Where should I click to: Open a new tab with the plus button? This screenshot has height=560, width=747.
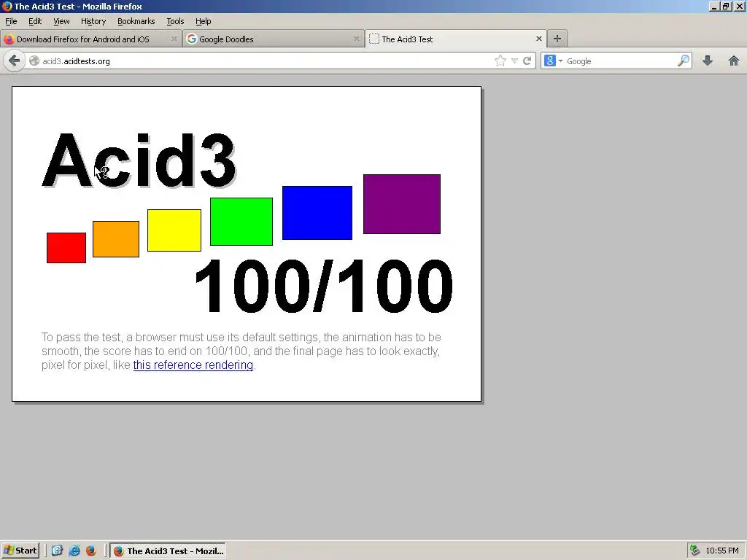point(557,39)
